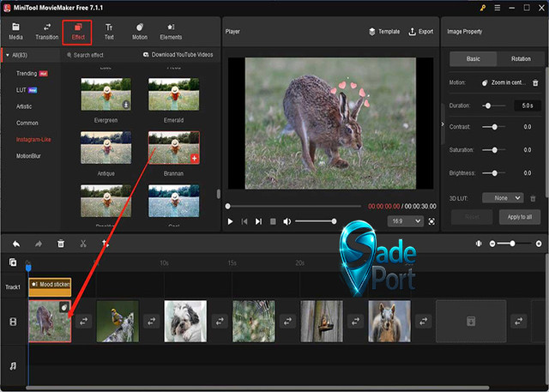The height and width of the screenshot is (392, 549).
Task: Select the Antique effect thumbnail
Action: [x=106, y=148]
